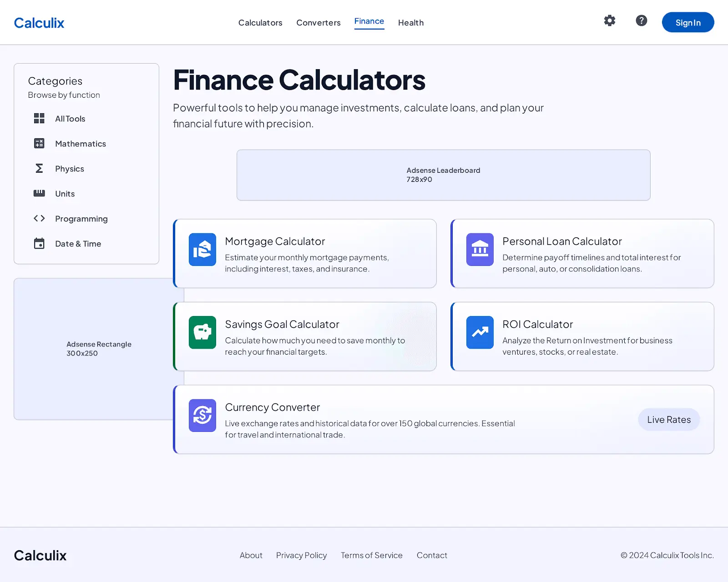
Task: Click the All Tools grid icon
Action: (39, 119)
